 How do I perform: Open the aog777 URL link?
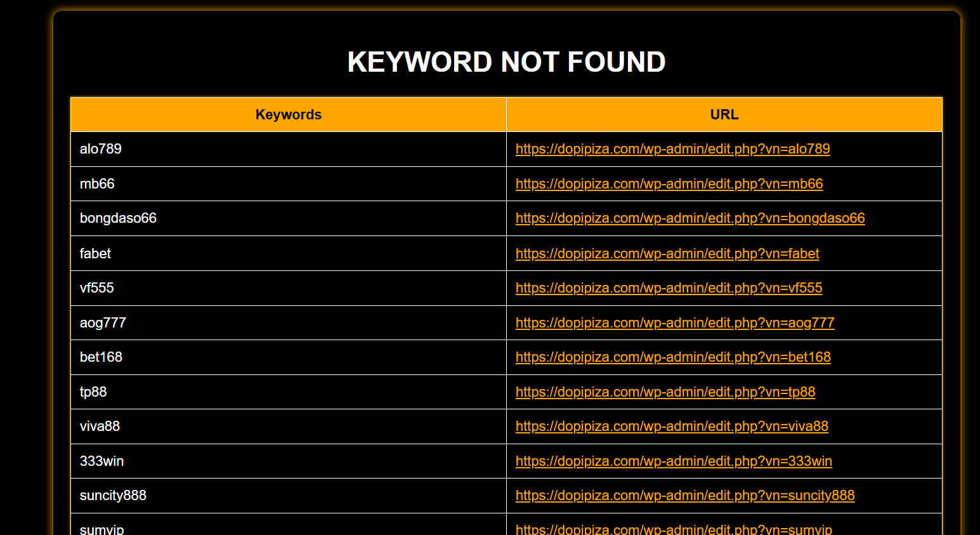pyautogui.click(x=674, y=323)
